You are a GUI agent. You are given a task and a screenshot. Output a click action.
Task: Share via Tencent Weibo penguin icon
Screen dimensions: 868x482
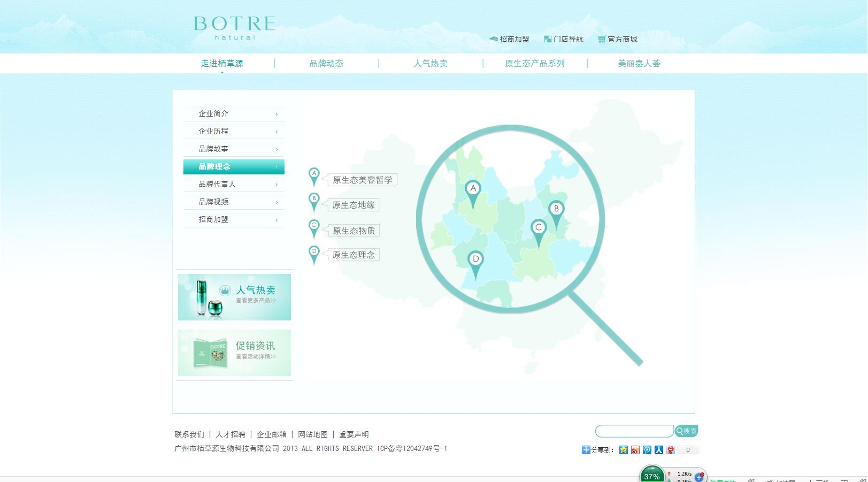coord(671,450)
